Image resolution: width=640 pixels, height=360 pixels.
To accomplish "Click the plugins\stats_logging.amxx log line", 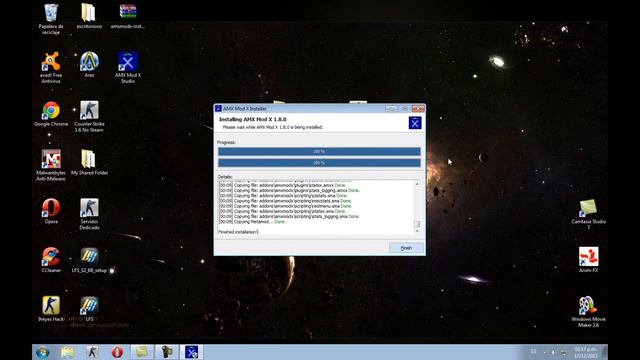I will pos(290,190).
